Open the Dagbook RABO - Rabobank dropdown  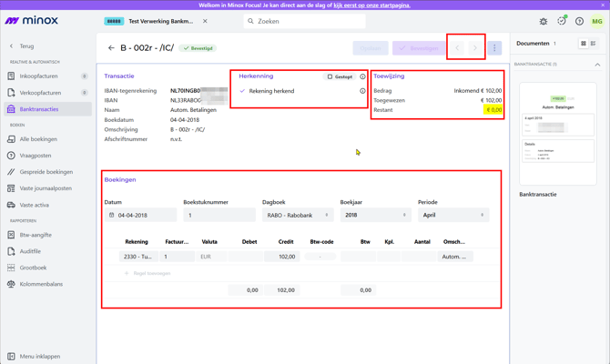pyautogui.click(x=298, y=215)
